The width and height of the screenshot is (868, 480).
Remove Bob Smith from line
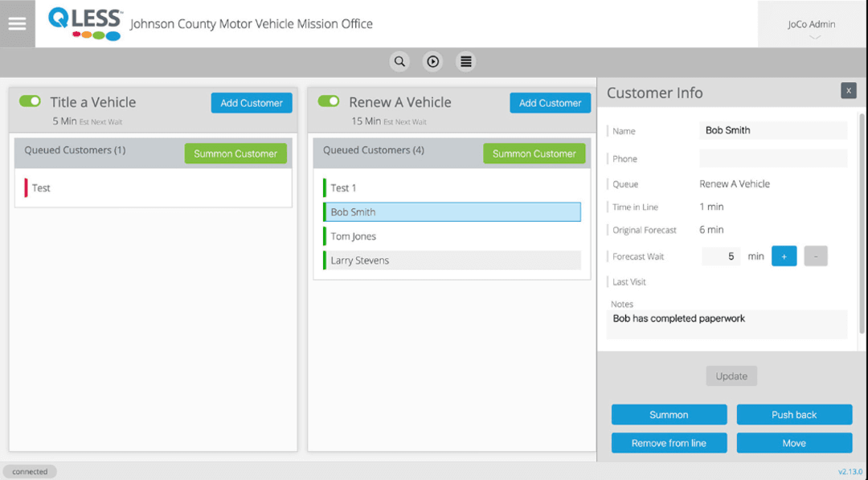669,442
